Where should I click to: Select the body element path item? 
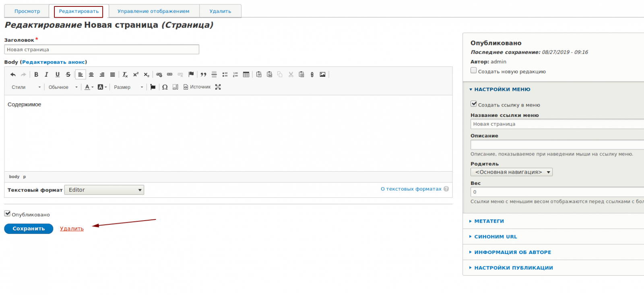(14, 177)
